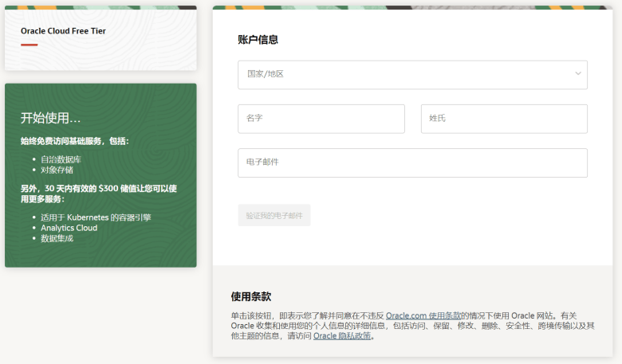The image size is (622, 364).
Task: Focus the 姓氏 last name field
Action: 504,119
